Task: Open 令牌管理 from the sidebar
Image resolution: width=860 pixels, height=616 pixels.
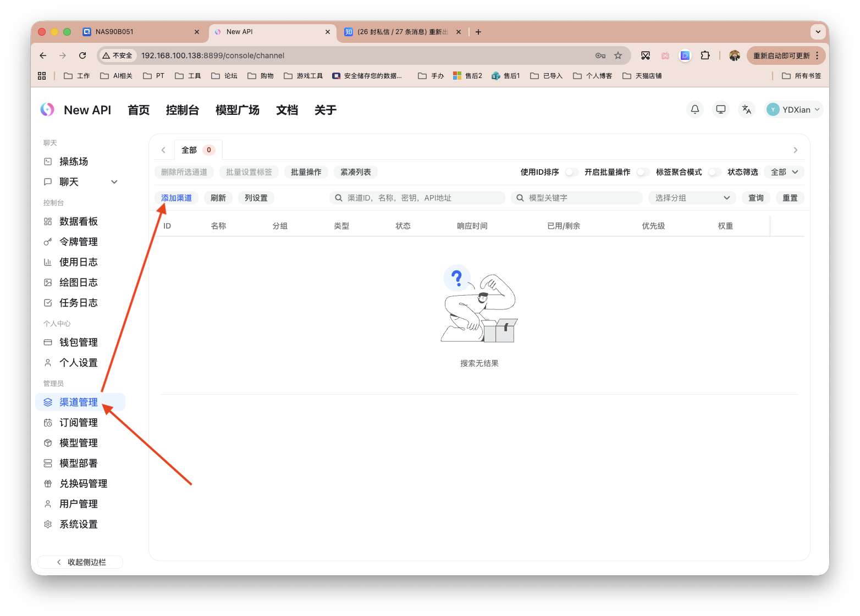Action: [x=79, y=241]
